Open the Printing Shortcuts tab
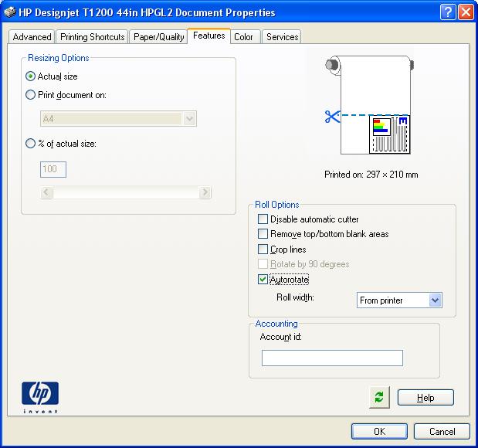This screenshot has width=478, height=448. (92, 37)
